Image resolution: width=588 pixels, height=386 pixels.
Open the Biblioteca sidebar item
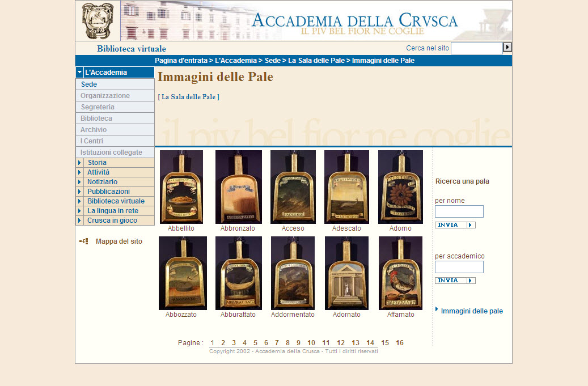click(x=115, y=118)
